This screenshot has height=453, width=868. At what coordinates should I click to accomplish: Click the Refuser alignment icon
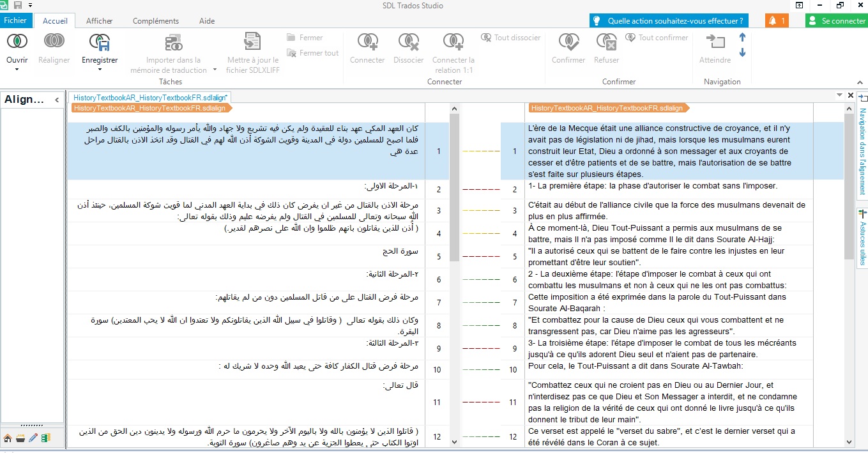tap(606, 42)
